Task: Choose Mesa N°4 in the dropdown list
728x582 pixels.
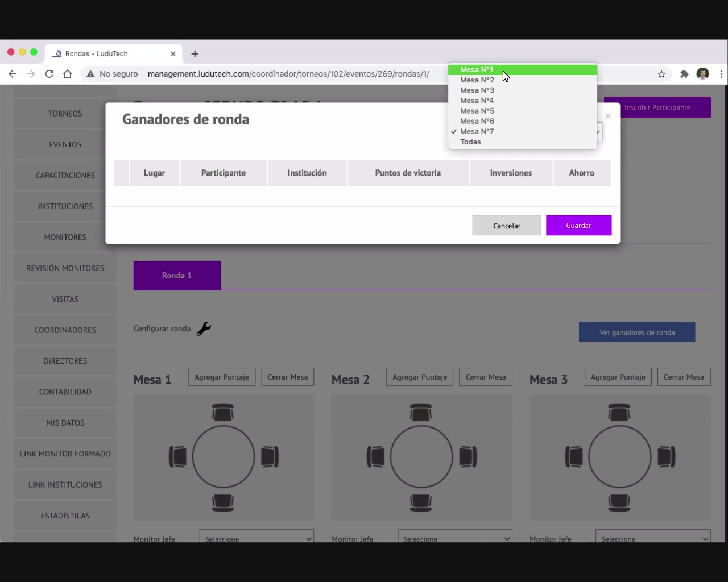Action: click(x=477, y=101)
